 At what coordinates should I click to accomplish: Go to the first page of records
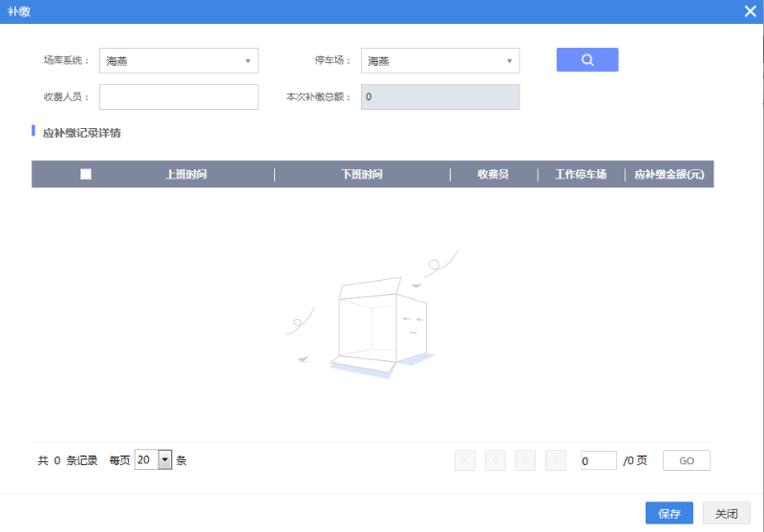(x=465, y=460)
